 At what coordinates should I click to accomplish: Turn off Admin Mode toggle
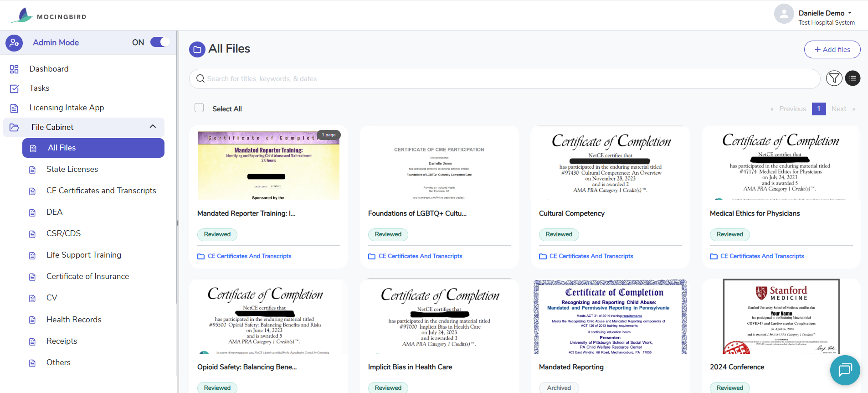160,42
